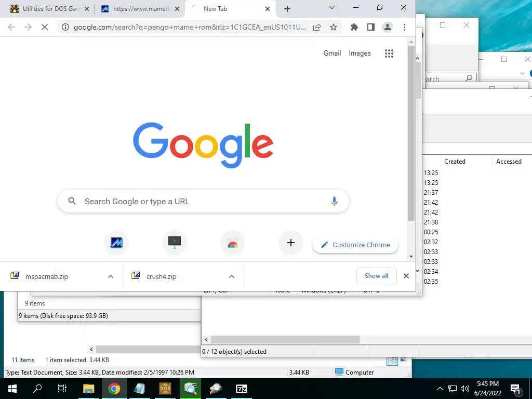Close the Utilities for DOS Games tab
532x399 pixels.
pyautogui.click(x=87, y=9)
